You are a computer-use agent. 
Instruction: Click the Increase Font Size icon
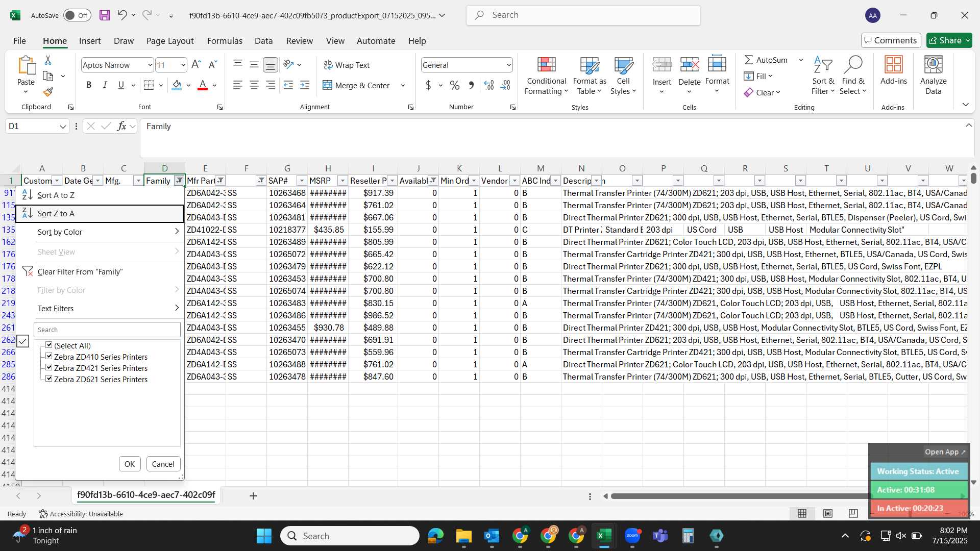click(x=196, y=65)
